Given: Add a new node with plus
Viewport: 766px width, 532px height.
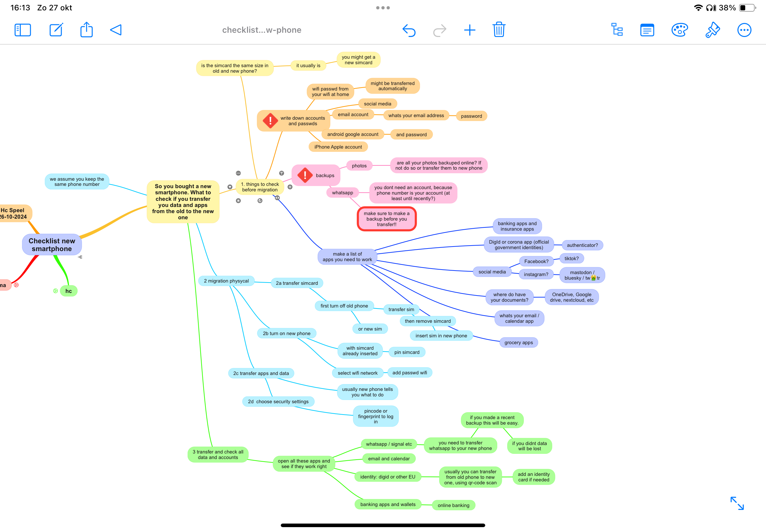Looking at the screenshot, I should [x=470, y=30].
